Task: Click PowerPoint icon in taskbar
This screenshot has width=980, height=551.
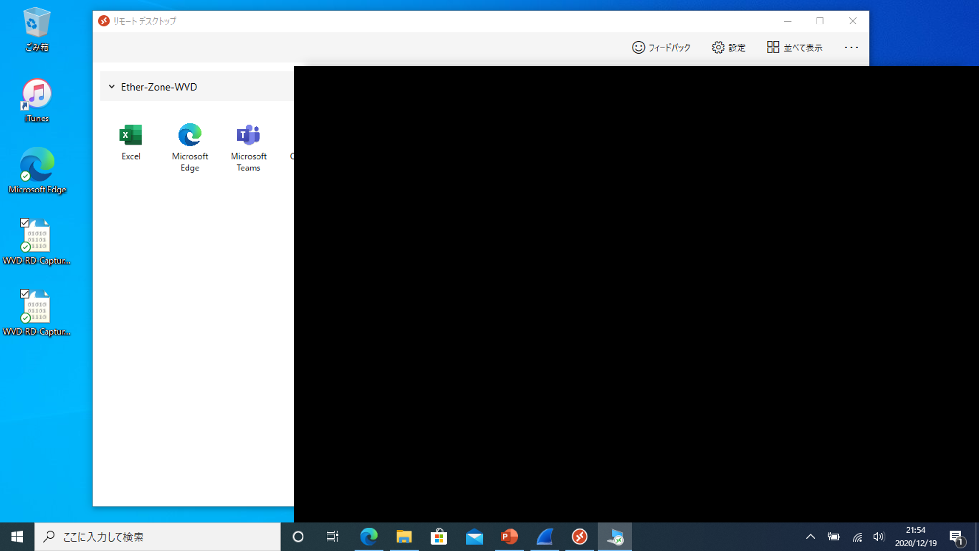Action: click(509, 537)
